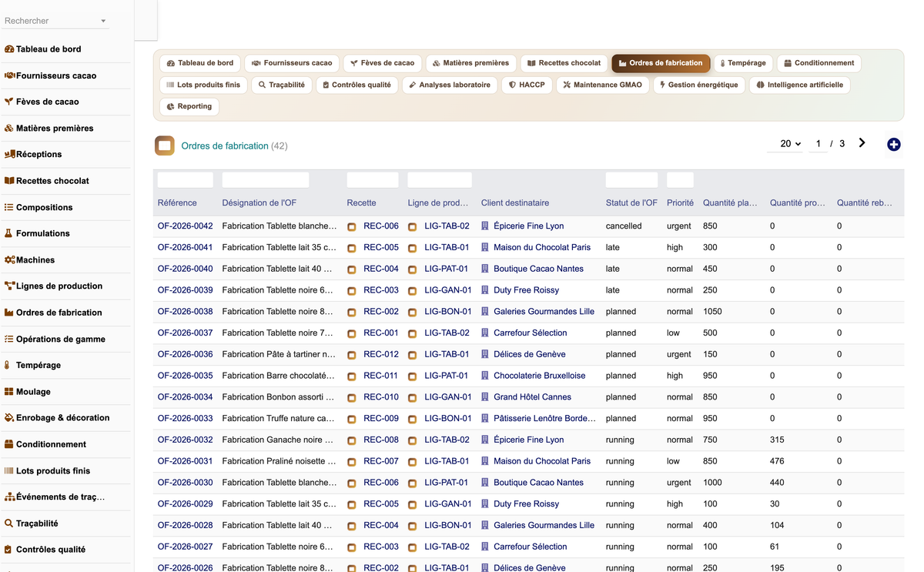Open Intelligence artificielle tab

pyautogui.click(x=799, y=85)
